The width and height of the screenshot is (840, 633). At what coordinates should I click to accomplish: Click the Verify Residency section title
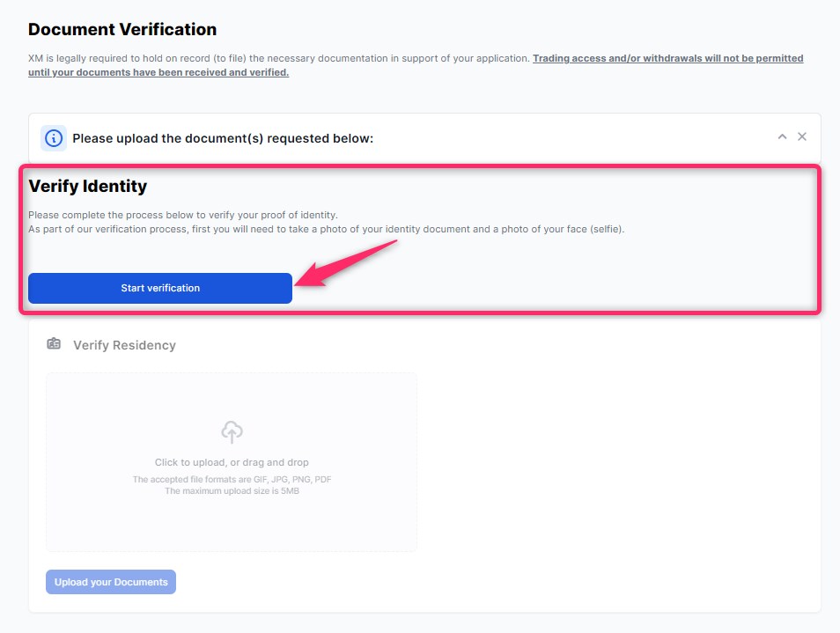point(124,345)
